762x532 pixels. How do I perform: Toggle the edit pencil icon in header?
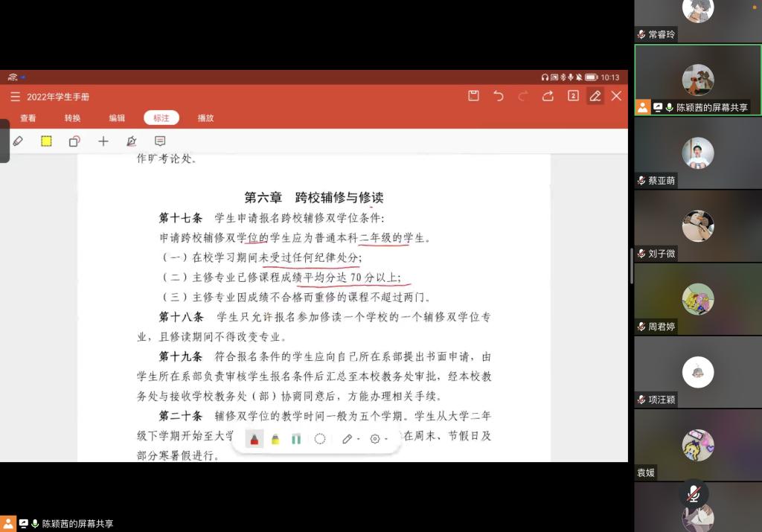coord(595,96)
